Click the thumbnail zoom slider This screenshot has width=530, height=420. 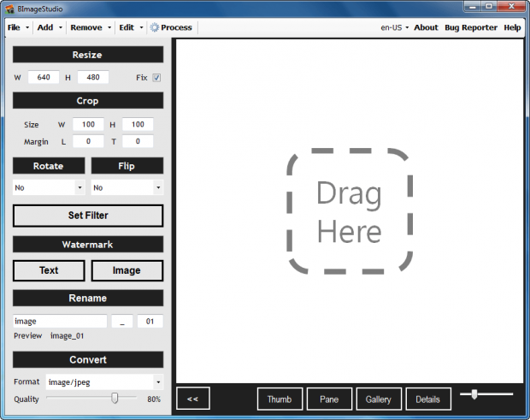tap(474, 393)
